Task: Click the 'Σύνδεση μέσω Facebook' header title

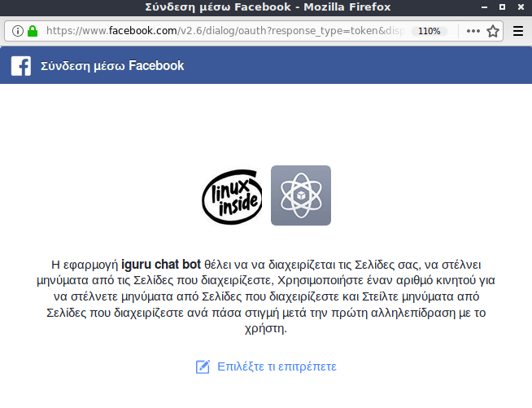Action: pyautogui.click(x=112, y=66)
